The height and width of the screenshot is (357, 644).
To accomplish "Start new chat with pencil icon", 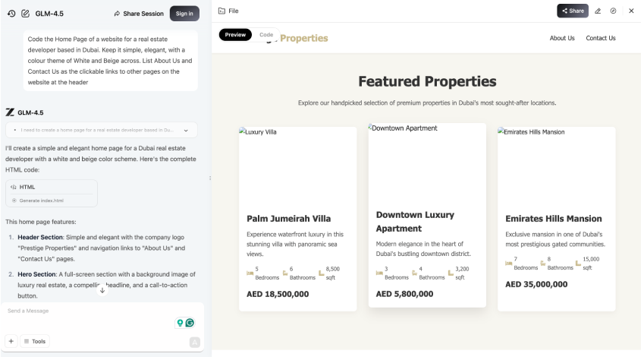I will click(x=26, y=14).
